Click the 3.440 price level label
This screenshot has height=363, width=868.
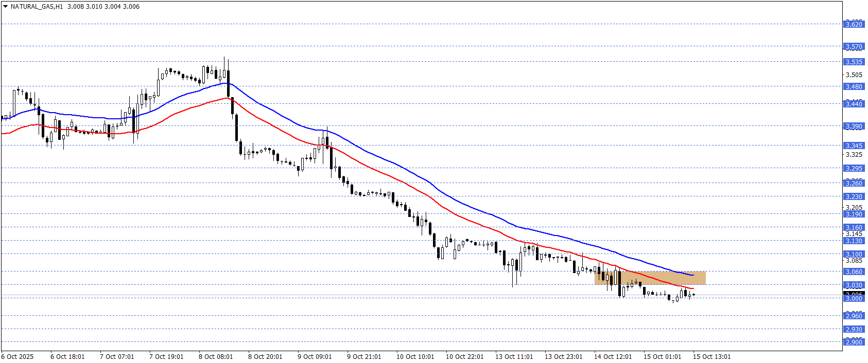[854, 104]
